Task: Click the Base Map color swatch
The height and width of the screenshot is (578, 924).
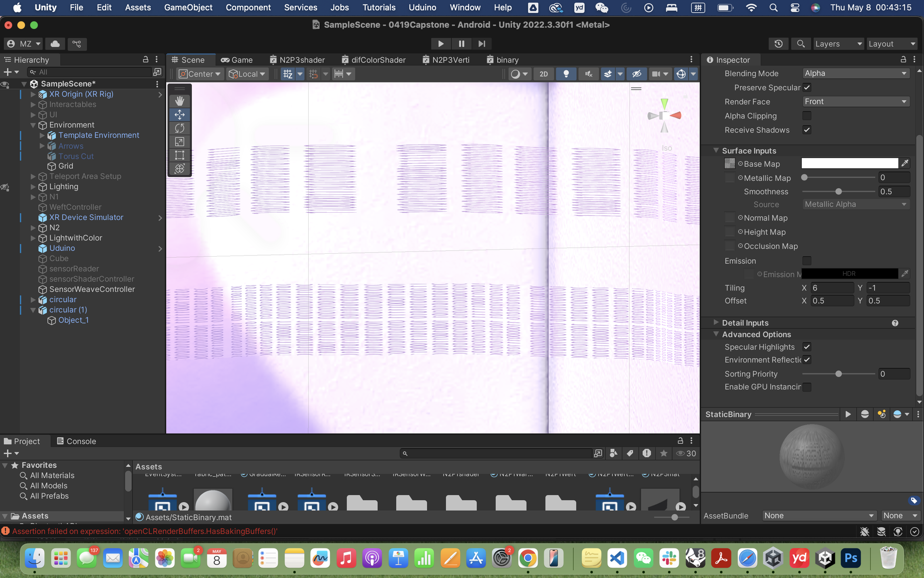Action: click(849, 163)
